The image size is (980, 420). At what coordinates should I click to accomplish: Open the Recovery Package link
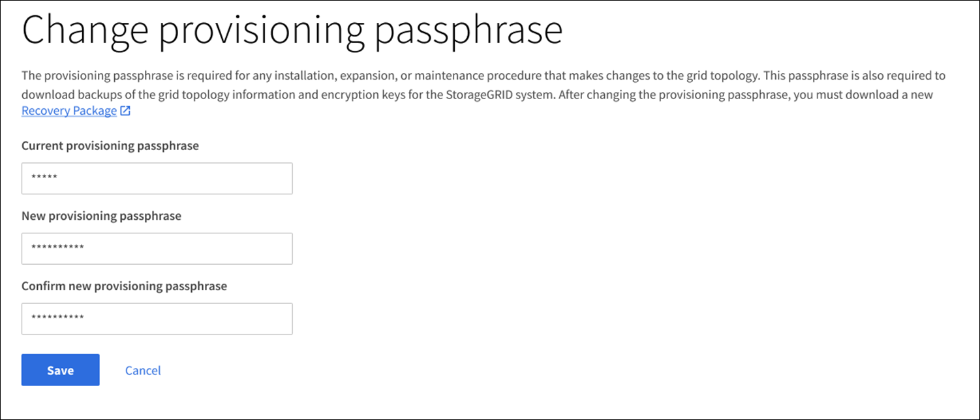point(69,111)
